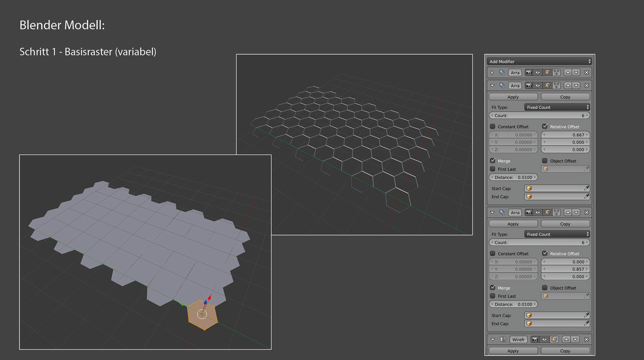Viewport: 644px width, 360px height.
Task: Enable Object Offset in the 0.857 Array
Action: click(x=545, y=288)
